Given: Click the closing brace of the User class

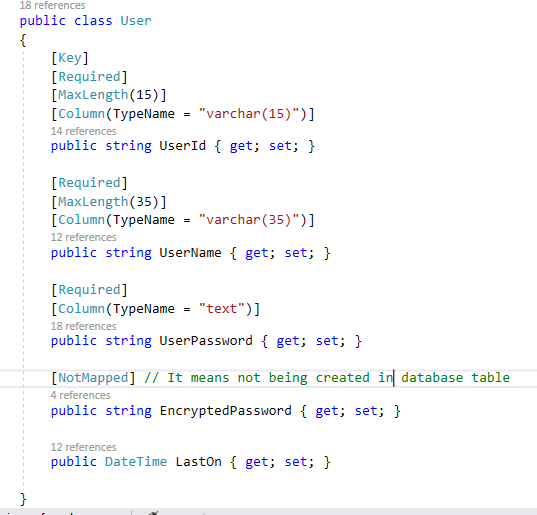Looking at the screenshot, I should click(23, 499).
